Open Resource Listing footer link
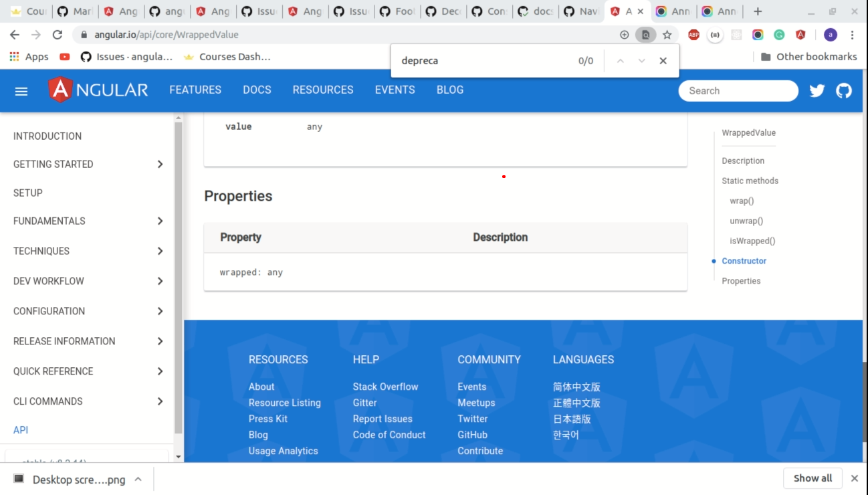 click(285, 403)
